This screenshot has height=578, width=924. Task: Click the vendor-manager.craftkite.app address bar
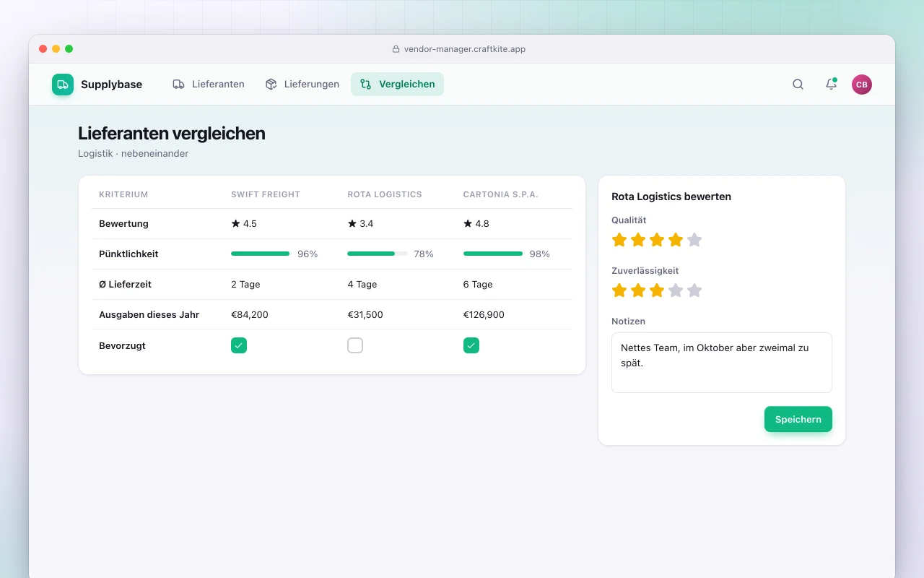click(459, 49)
